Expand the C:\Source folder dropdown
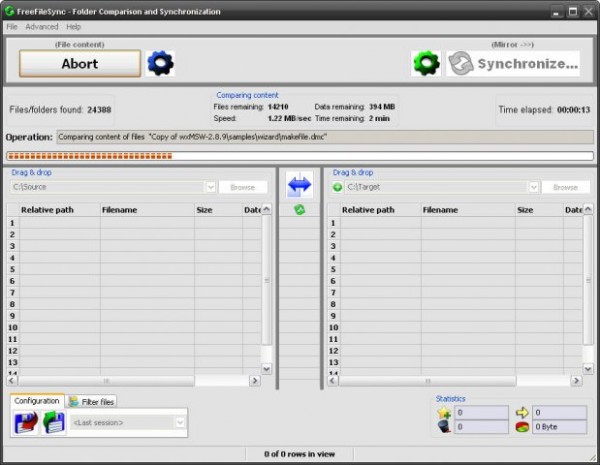This screenshot has width=600, height=465. [210, 187]
